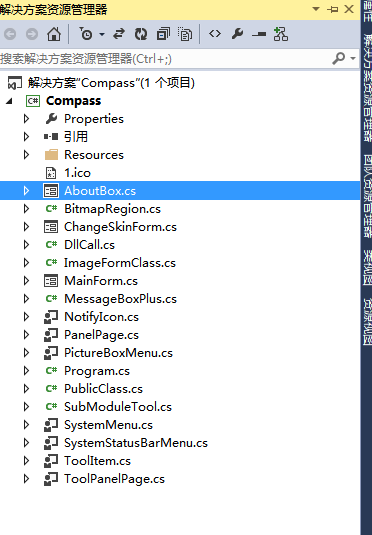Collapse the Compass project node
This screenshot has width=372, height=535.
[9, 101]
